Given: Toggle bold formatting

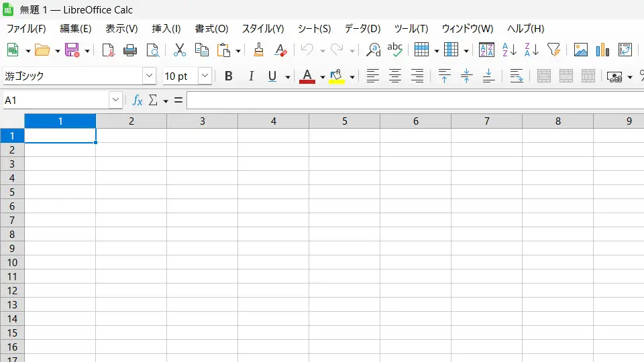Looking at the screenshot, I should tap(228, 76).
